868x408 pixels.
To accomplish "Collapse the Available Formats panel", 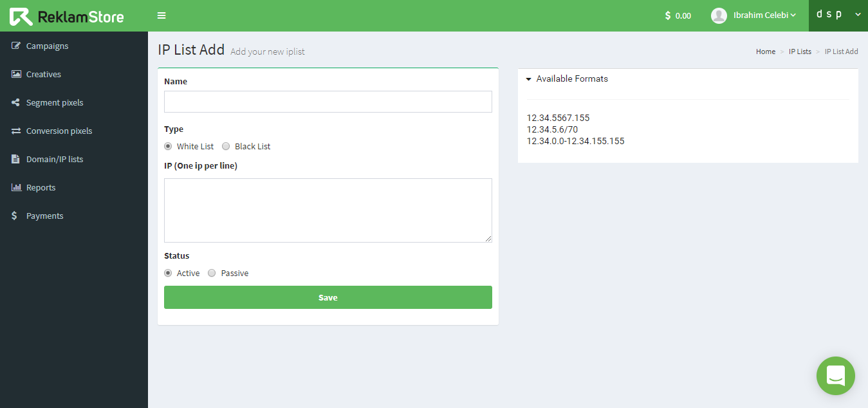I will [x=566, y=79].
